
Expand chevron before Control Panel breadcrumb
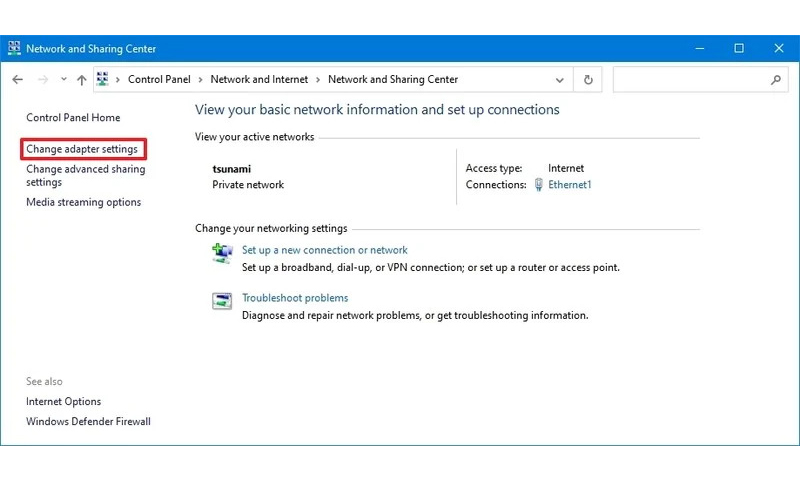point(117,80)
